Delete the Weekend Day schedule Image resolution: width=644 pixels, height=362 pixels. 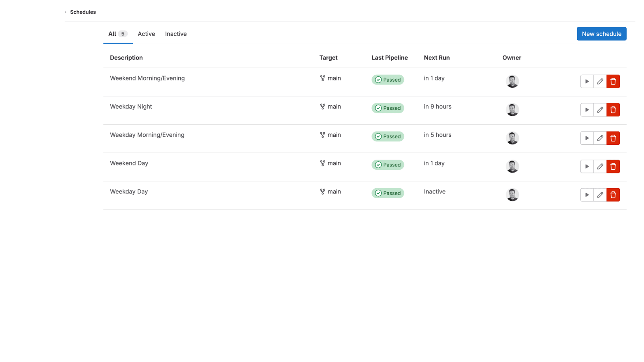[x=613, y=167]
